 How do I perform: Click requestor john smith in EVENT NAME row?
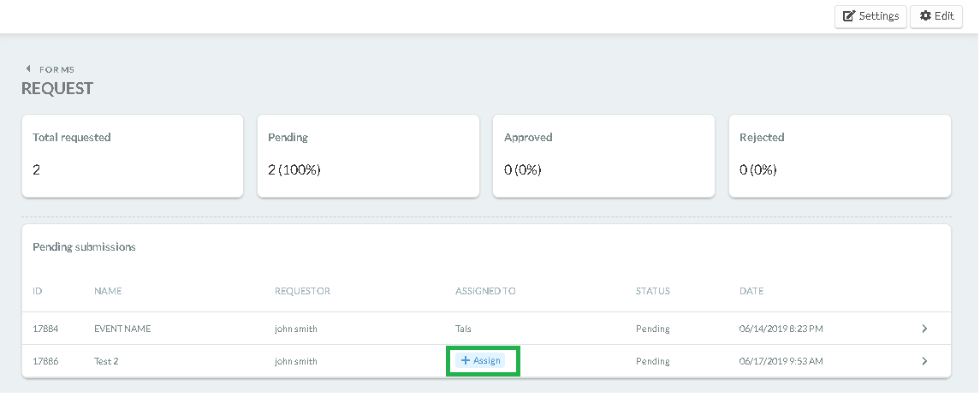coord(295,328)
